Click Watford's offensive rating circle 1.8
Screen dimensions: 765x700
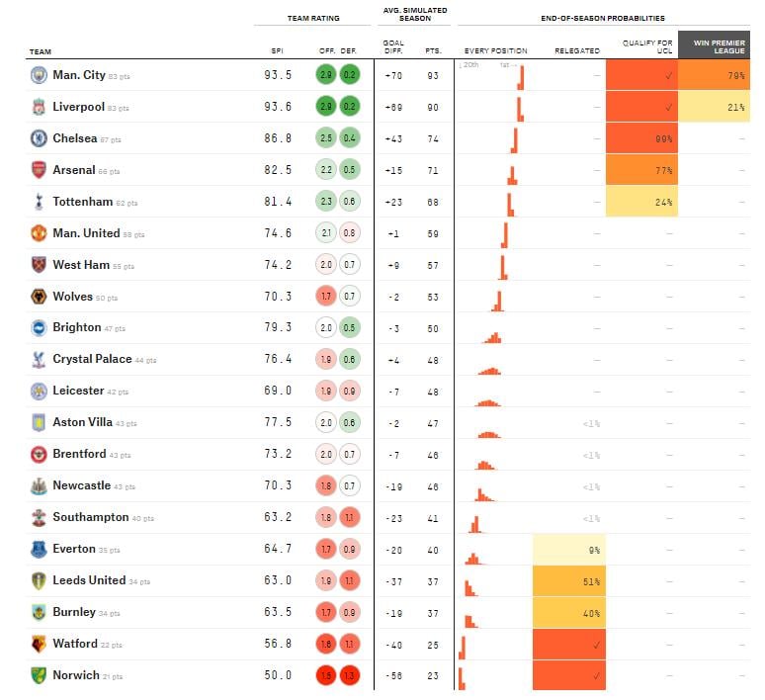tap(326, 645)
